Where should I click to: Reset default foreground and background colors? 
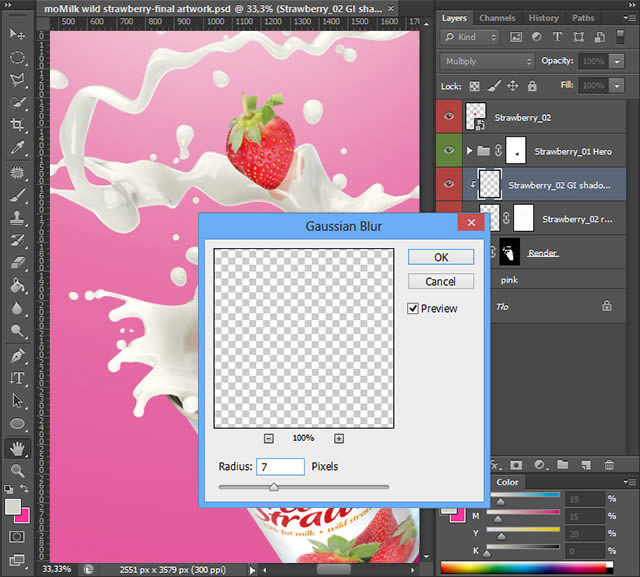[8, 489]
